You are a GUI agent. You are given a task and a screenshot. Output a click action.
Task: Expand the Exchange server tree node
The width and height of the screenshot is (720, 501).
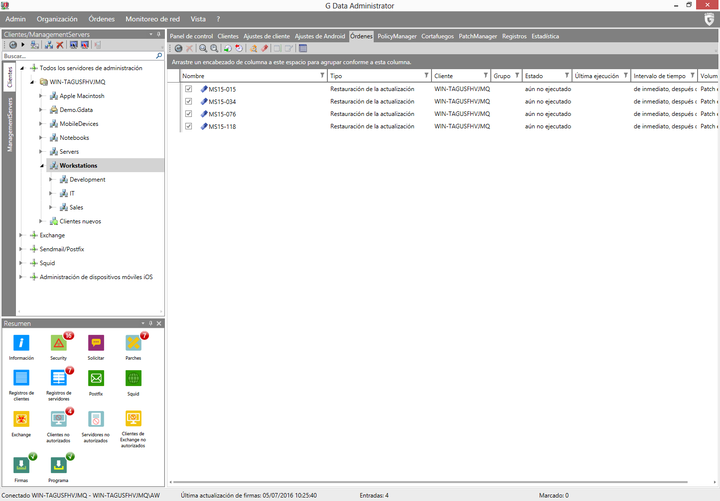(21, 235)
